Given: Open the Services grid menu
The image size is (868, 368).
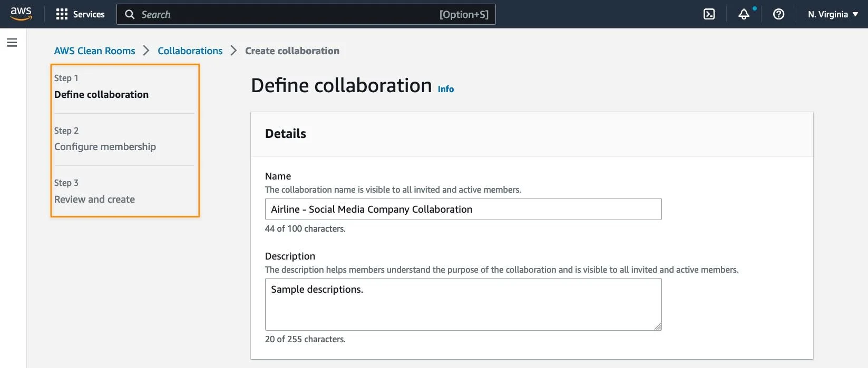Looking at the screenshot, I should [62, 14].
